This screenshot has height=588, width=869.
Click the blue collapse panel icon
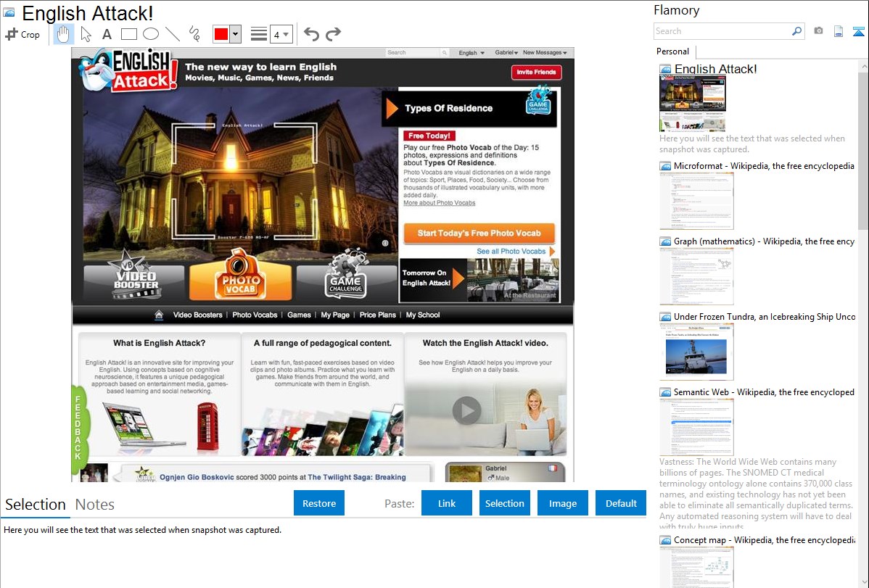(858, 31)
